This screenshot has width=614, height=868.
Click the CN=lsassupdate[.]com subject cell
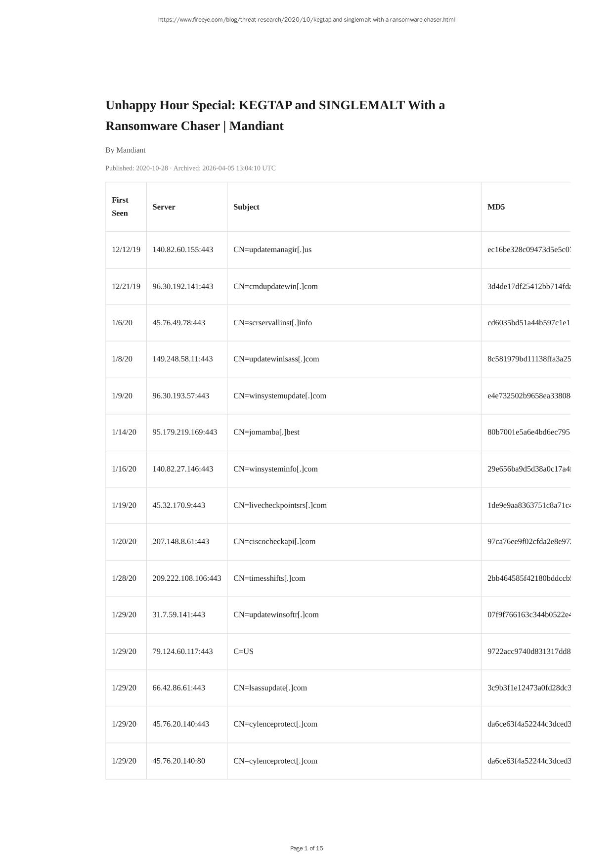click(x=270, y=688)
